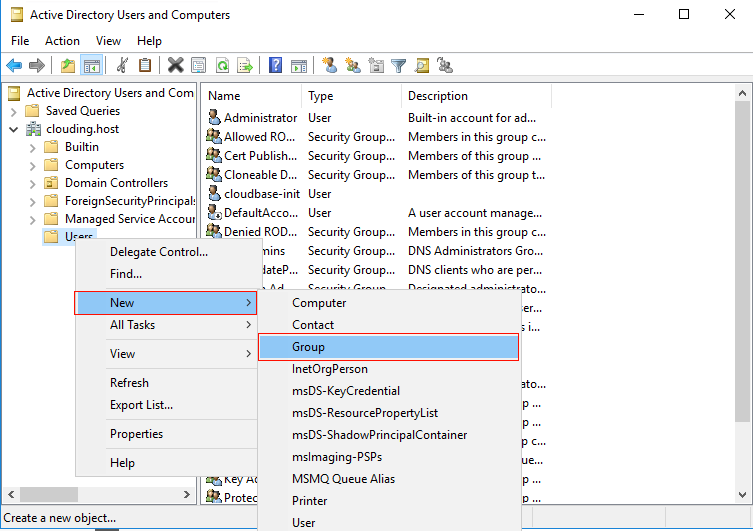Click the blue Back arrow toolbar icon
The height and width of the screenshot is (531, 753).
pyautogui.click(x=14, y=65)
